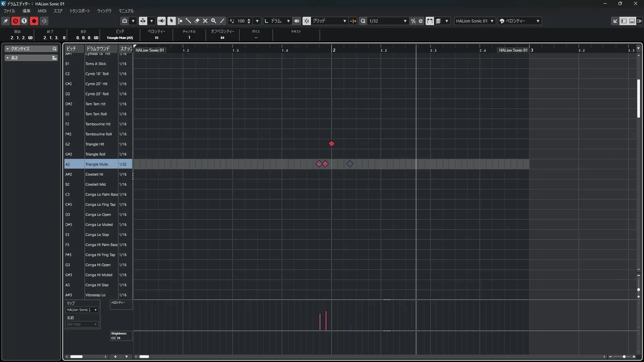Screen dimensions: 644x362
Task: Click the pin icon at toolbar left
Action: (x=6, y=21)
